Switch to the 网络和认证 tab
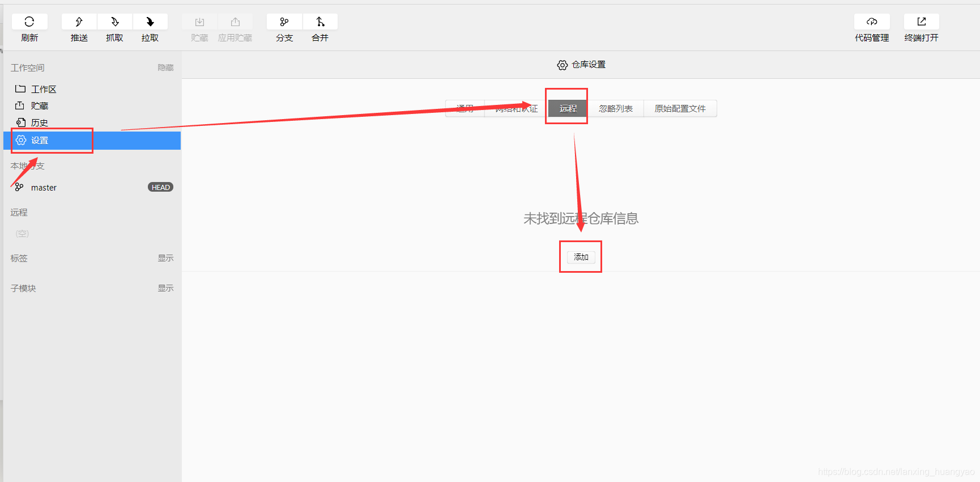Image resolution: width=980 pixels, height=482 pixels. click(x=516, y=108)
